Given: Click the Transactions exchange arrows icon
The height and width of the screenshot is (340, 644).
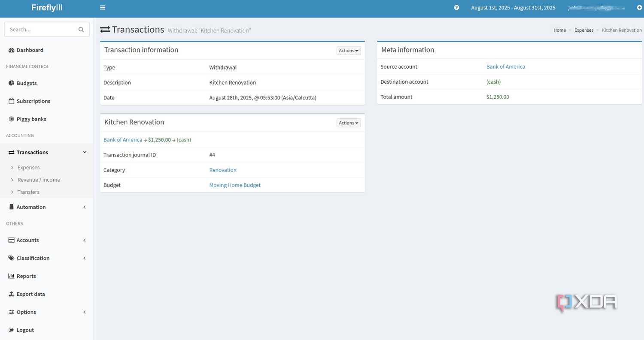Looking at the screenshot, I should (12, 153).
